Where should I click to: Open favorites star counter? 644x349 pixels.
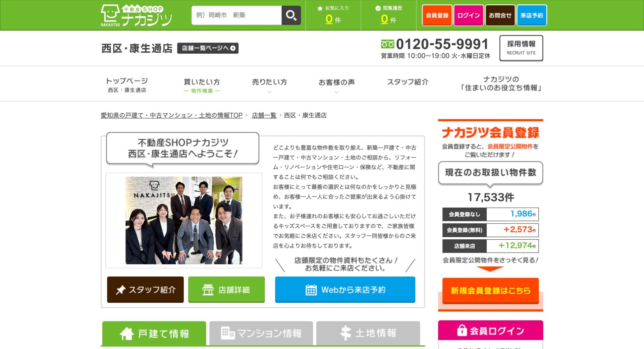click(x=333, y=15)
